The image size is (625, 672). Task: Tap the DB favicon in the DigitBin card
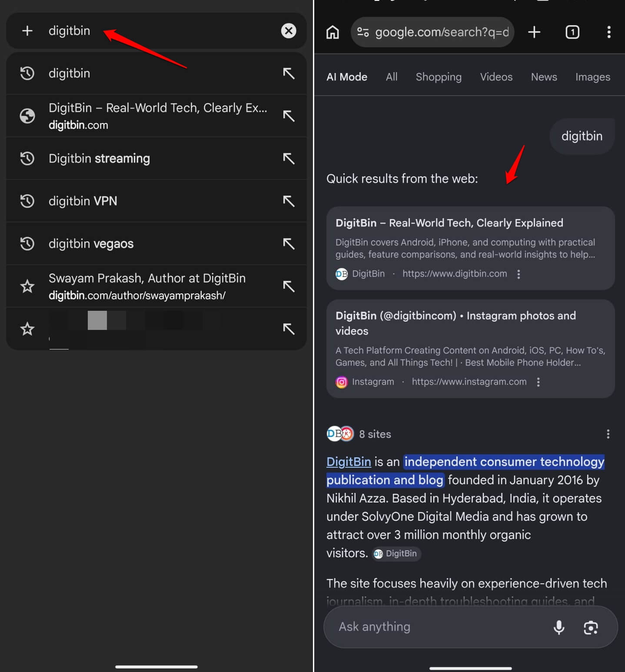pyautogui.click(x=342, y=274)
